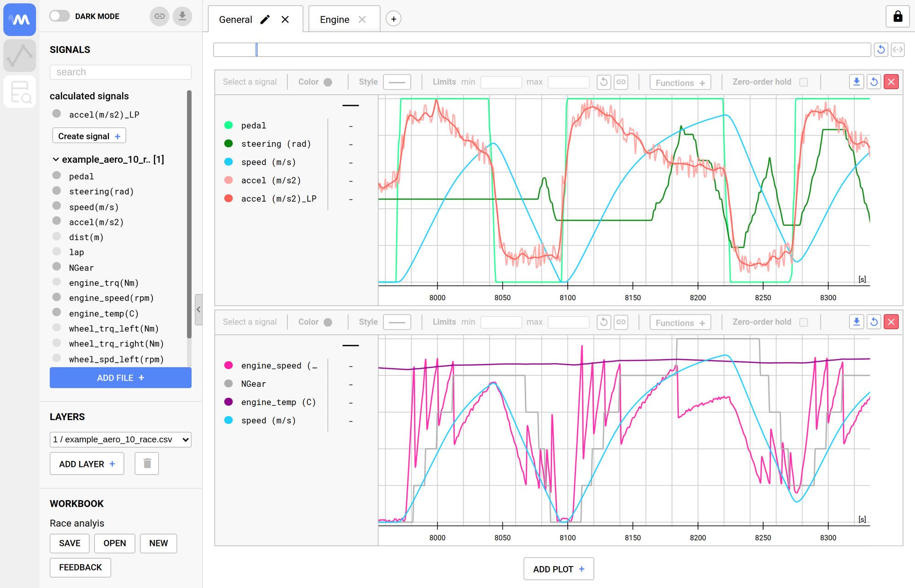The height and width of the screenshot is (588, 915).
Task: Copy link for the bottom plot toolbar
Action: click(621, 322)
